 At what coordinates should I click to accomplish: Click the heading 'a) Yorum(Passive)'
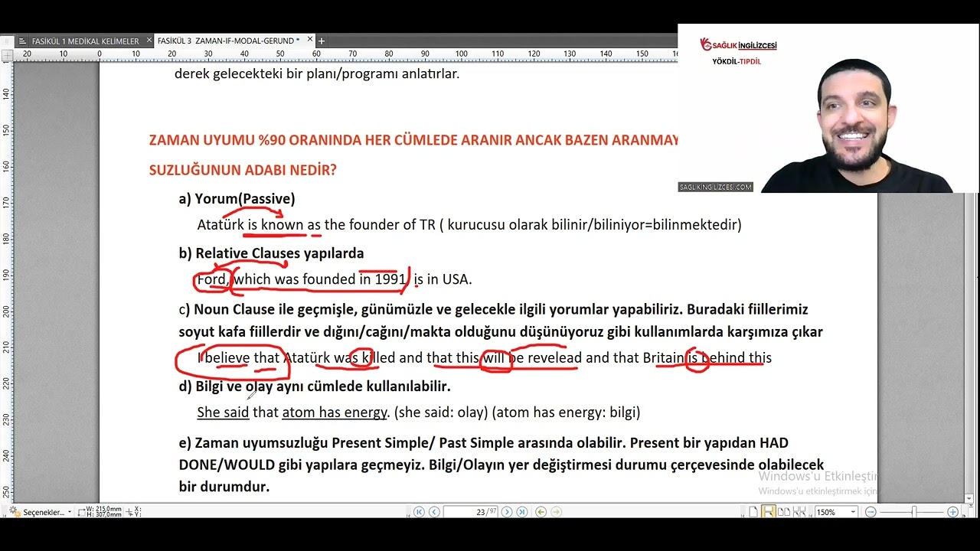point(237,199)
